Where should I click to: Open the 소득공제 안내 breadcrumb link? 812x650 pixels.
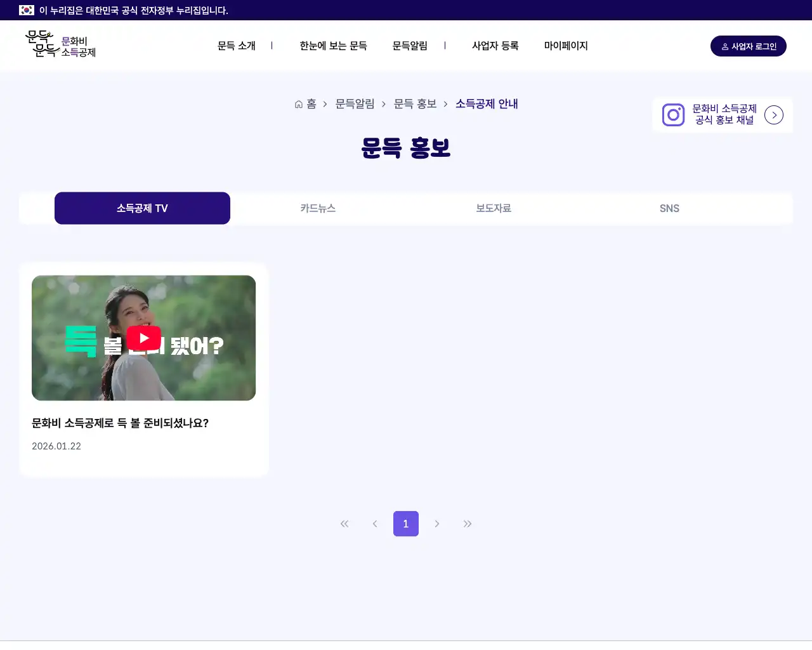click(487, 104)
